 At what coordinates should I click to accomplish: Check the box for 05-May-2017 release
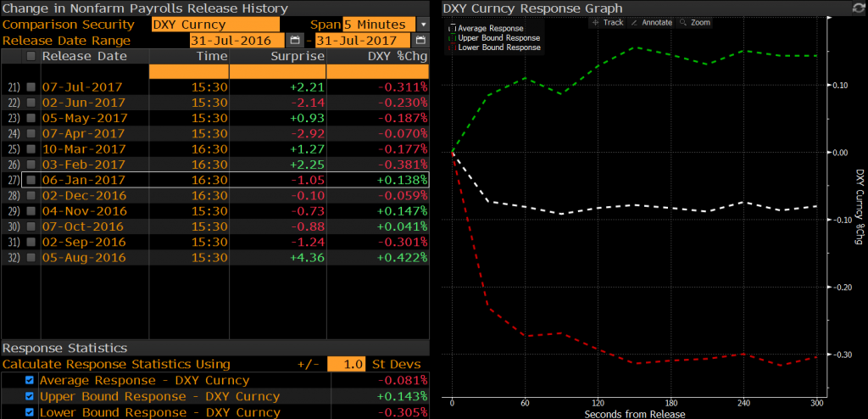coord(31,118)
